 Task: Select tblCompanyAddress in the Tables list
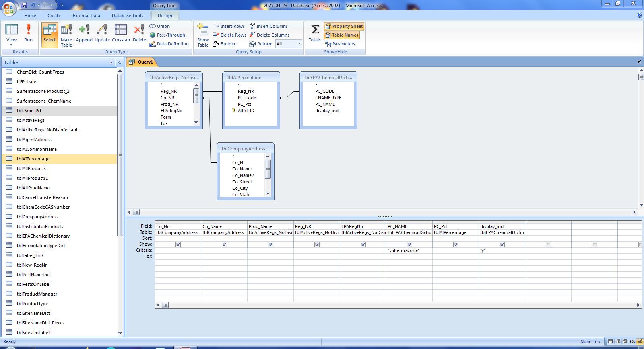click(x=59, y=217)
